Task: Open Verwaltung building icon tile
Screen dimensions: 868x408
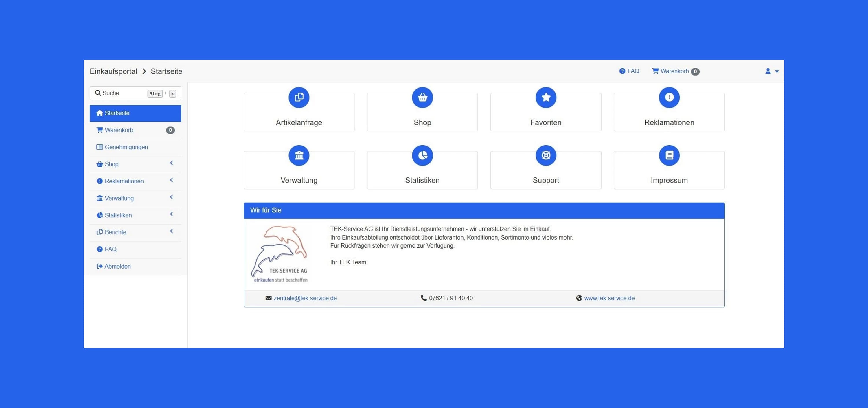Action: click(x=299, y=156)
